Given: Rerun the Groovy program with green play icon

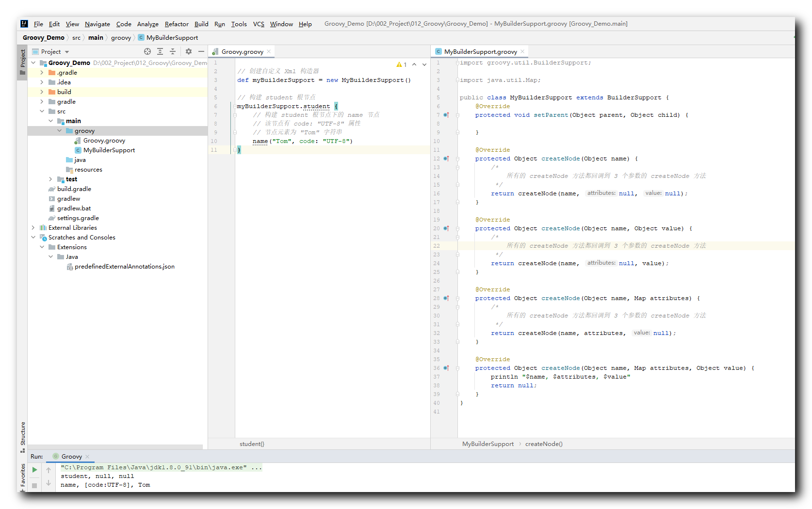Looking at the screenshot, I should coord(34,469).
